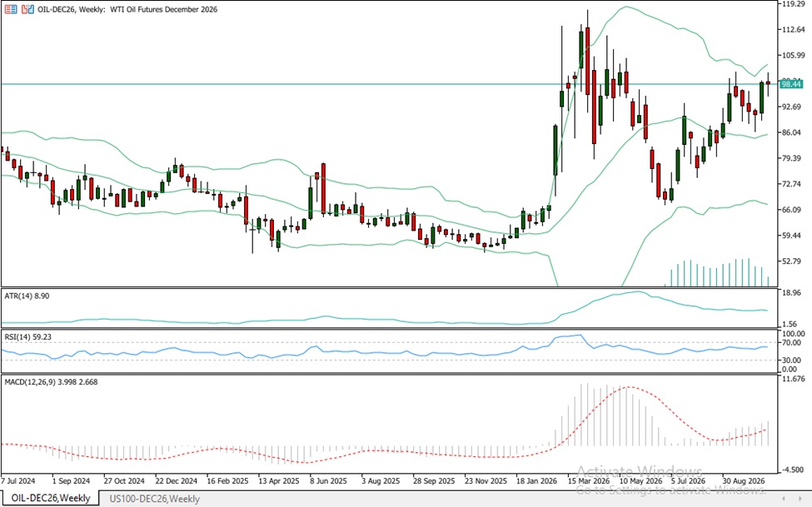Click the '28 Sep 2025' date label
Screen dimensions: 812x507
click(434, 480)
